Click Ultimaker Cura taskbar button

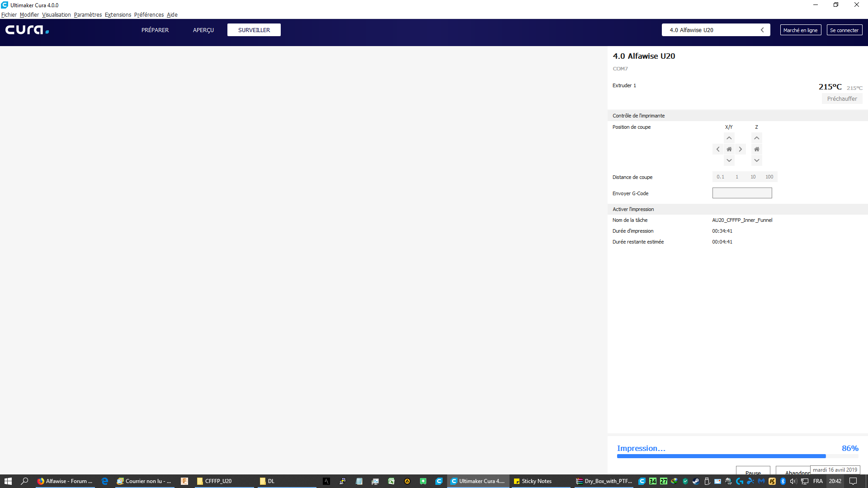coord(478,481)
